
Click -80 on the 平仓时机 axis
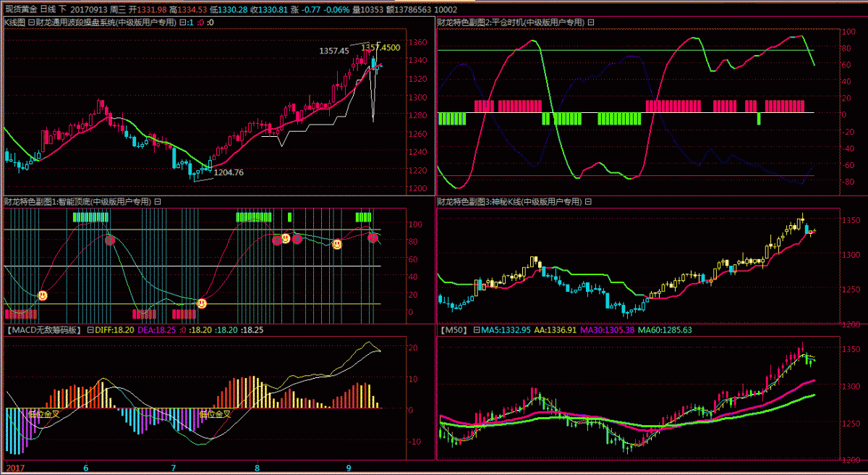[x=848, y=182]
